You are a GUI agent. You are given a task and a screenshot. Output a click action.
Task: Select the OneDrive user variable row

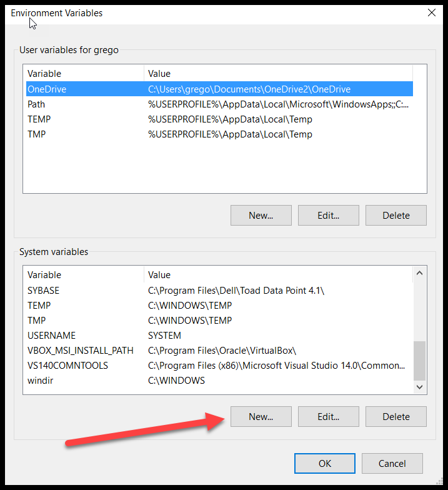pyautogui.click(x=219, y=89)
